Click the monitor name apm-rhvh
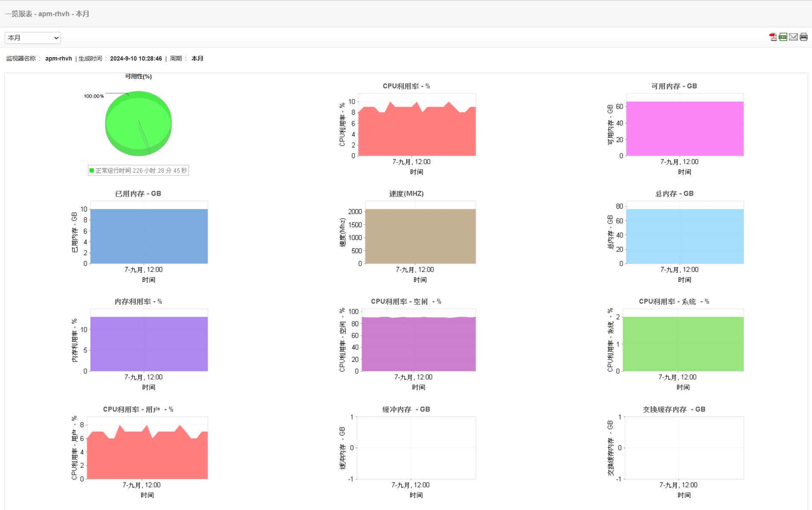This screenshot has height=510, width=812. tap(58, 58)
